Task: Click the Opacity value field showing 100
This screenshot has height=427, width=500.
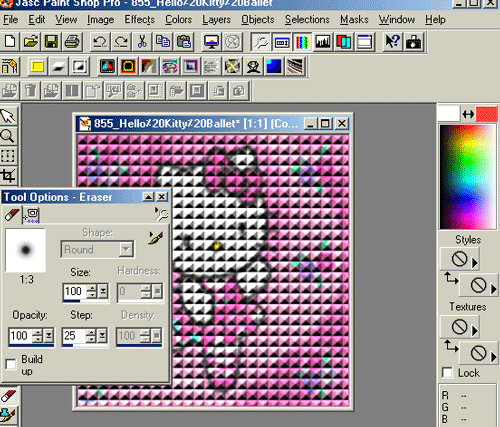Action: [20, 336]
